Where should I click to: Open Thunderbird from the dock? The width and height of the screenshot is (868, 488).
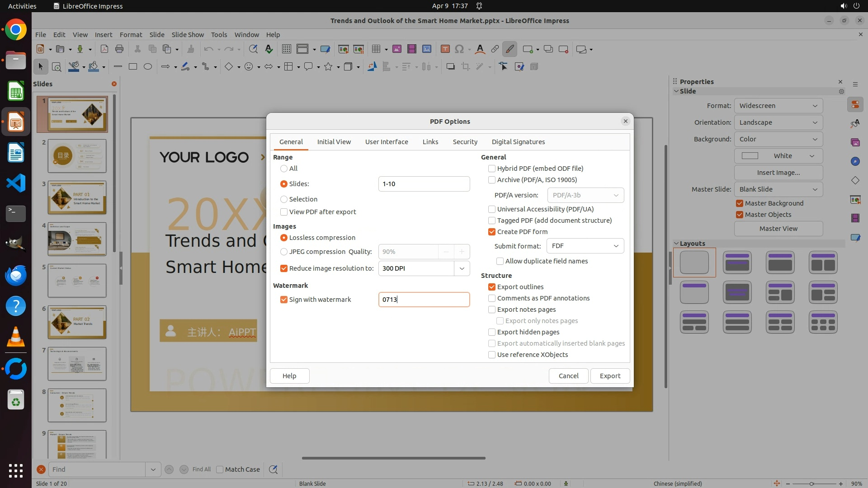pyautogui.click(x=16, y=275)
